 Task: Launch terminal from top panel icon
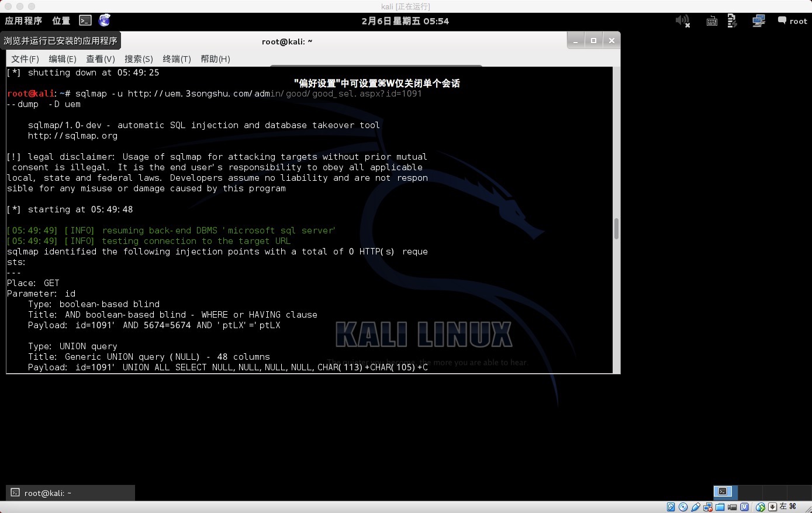85,20
